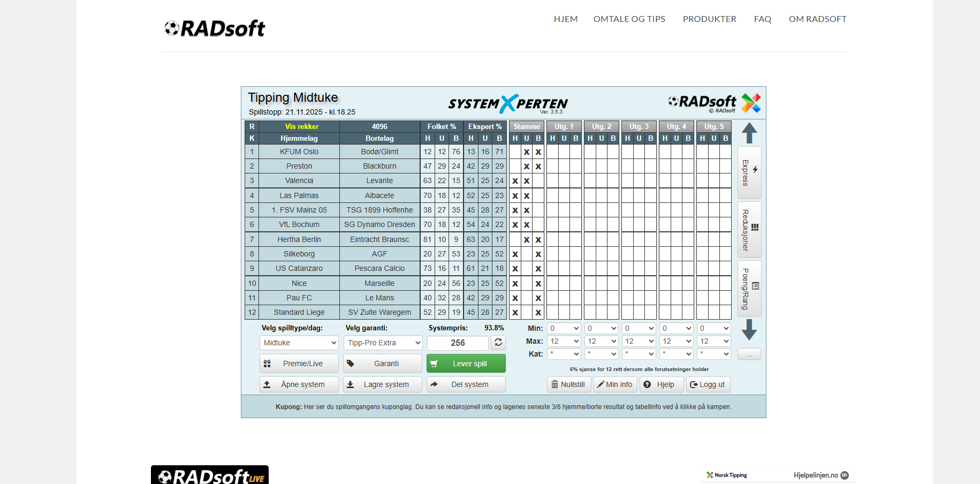This screenshot has height=484, width=980.
Task: Click the Systempris field showing 256
Action: click(x=458, y=343)
